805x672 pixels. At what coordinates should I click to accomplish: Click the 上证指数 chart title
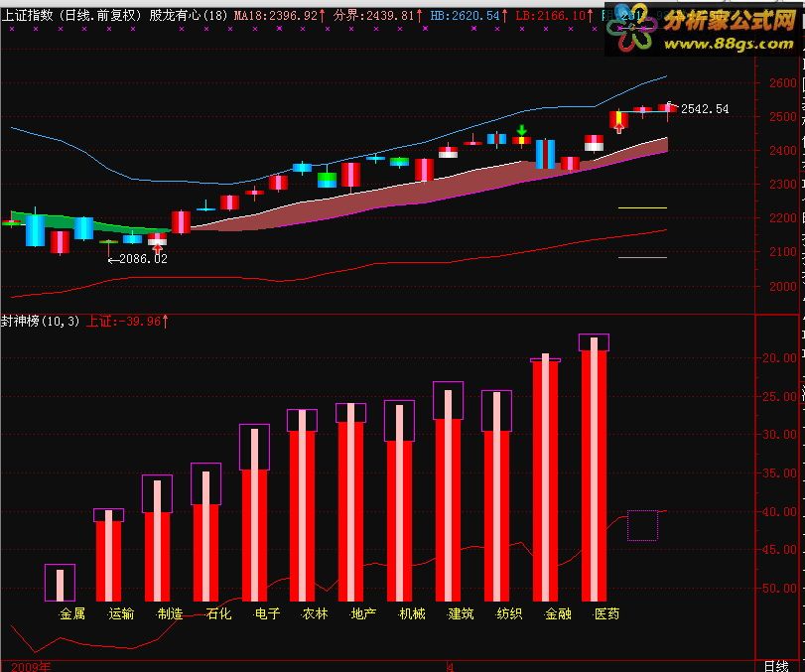pos(27,16)
